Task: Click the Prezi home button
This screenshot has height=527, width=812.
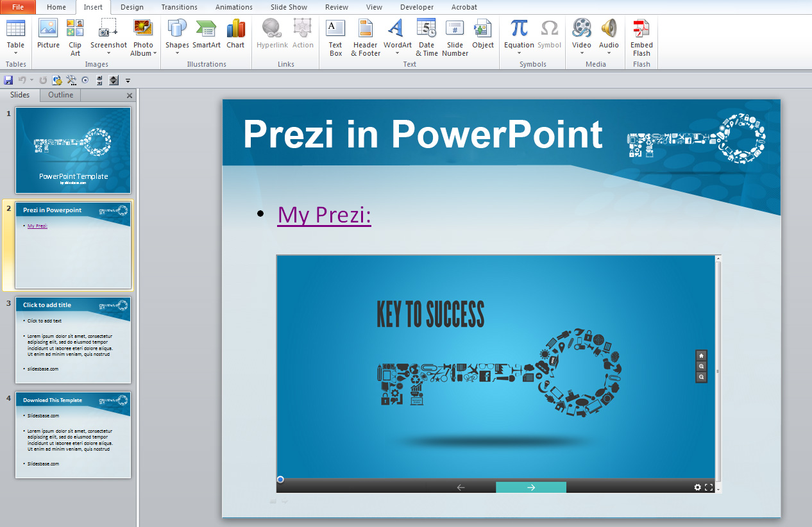Action: 701,355
